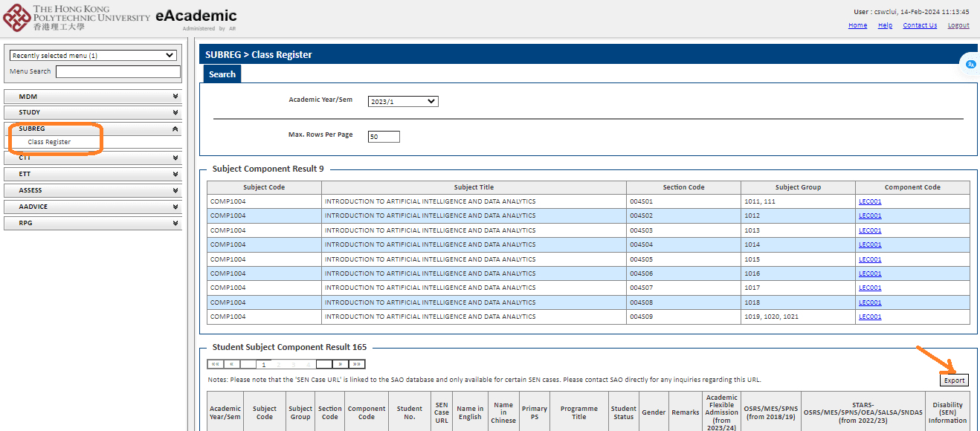Viewport: 980px width, 431px height.
Task: Go to next page of student results
Action: click(x=341, y=364)
